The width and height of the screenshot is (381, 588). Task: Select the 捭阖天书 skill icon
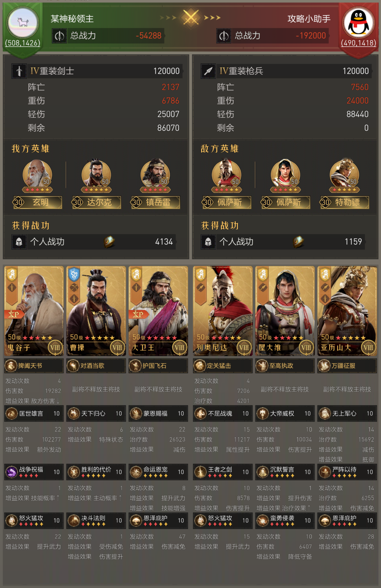11,366
